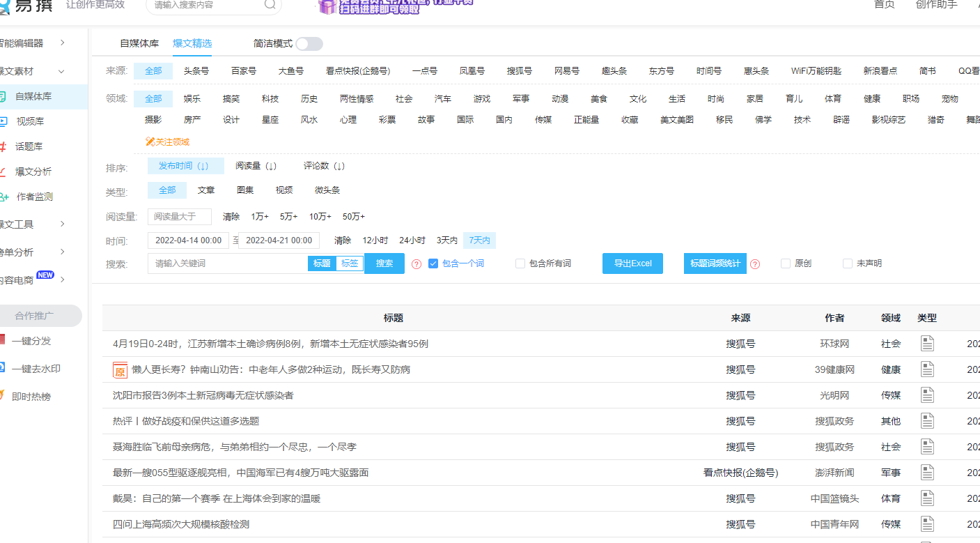Sort by 阅读量 descending

[256, 166]
